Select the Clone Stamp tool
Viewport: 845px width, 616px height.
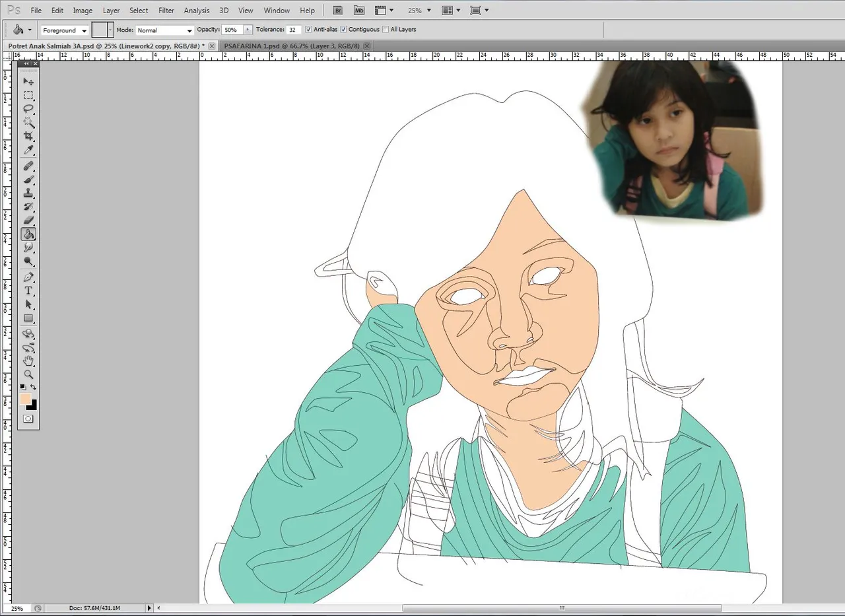pyautogui.click(x=28, y=193)
